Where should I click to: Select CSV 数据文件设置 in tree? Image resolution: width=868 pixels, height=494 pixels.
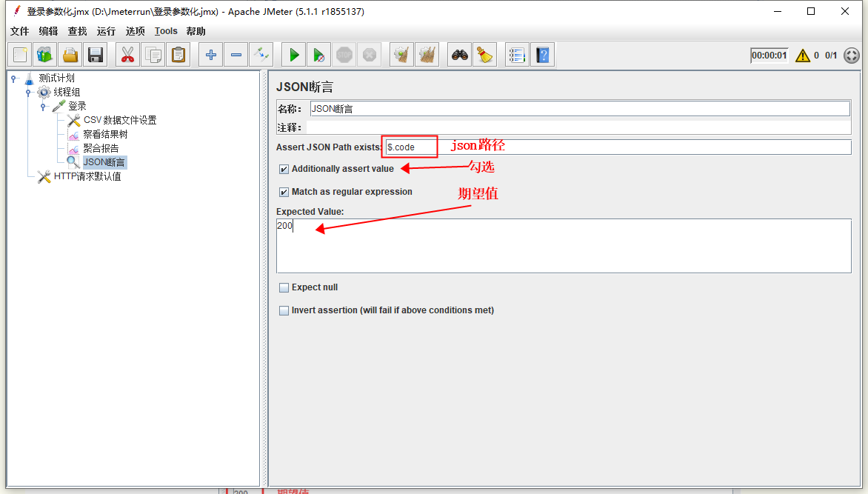(119, 120)
